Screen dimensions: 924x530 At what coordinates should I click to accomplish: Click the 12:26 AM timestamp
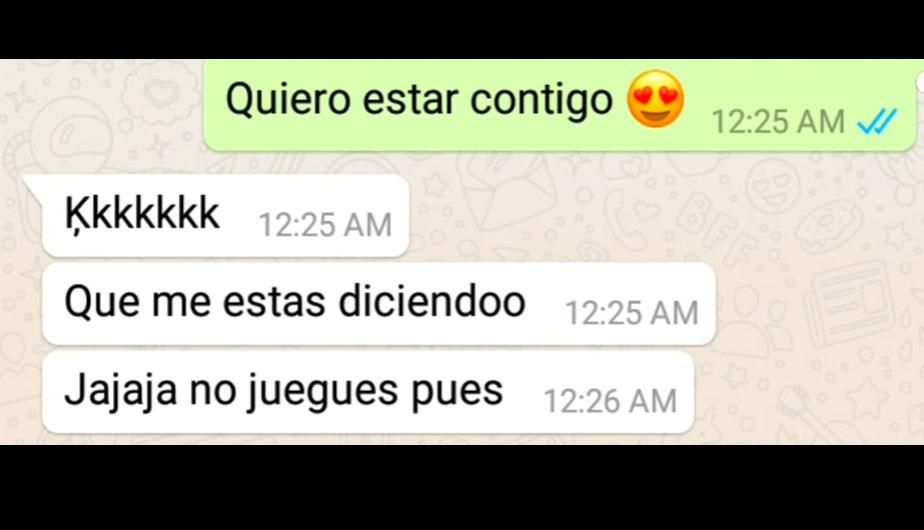610,401
